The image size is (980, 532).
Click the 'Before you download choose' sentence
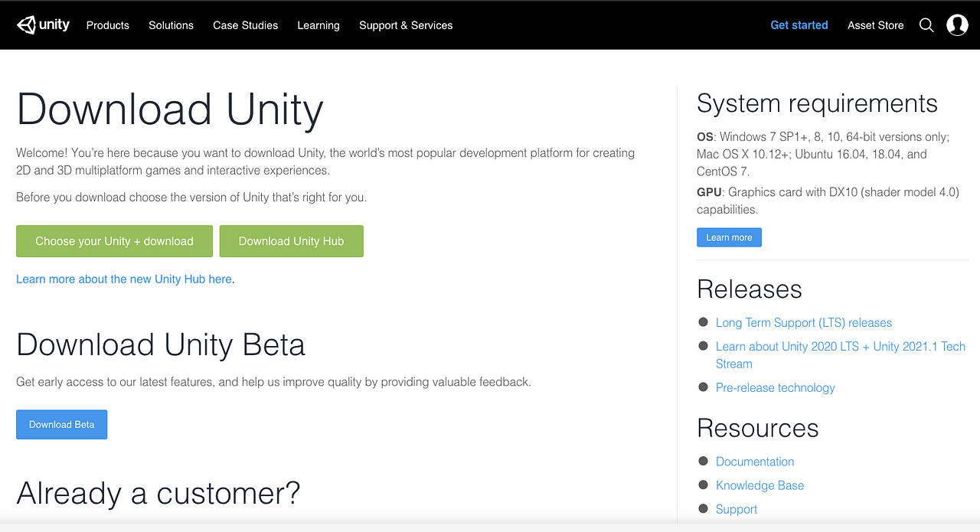[x=191, y=197]
